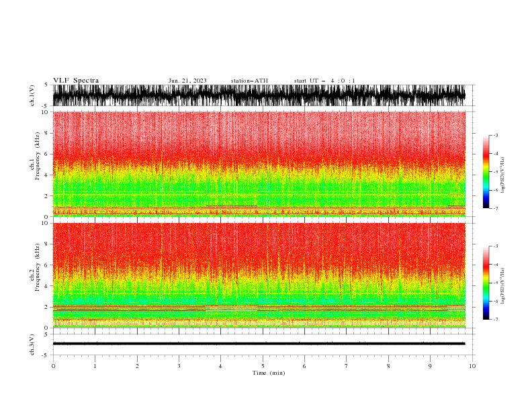Click time axis tick label "1"

click(95, 366)
